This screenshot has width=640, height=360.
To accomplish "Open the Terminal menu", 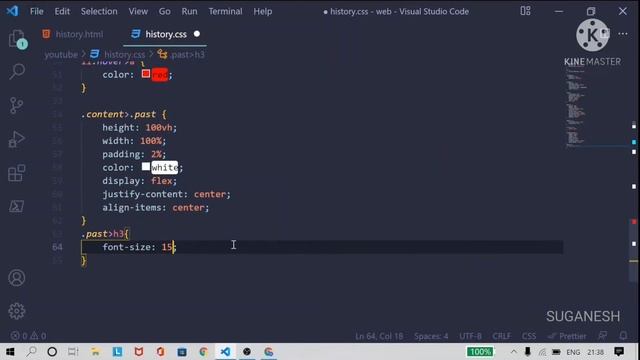I will tap(225, 11).
